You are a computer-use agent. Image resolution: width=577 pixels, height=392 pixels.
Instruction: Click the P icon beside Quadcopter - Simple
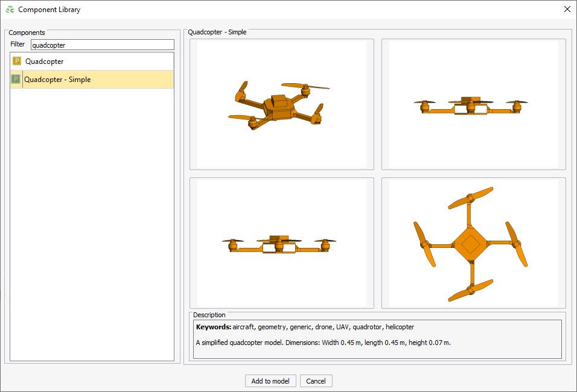click(16, 79)
